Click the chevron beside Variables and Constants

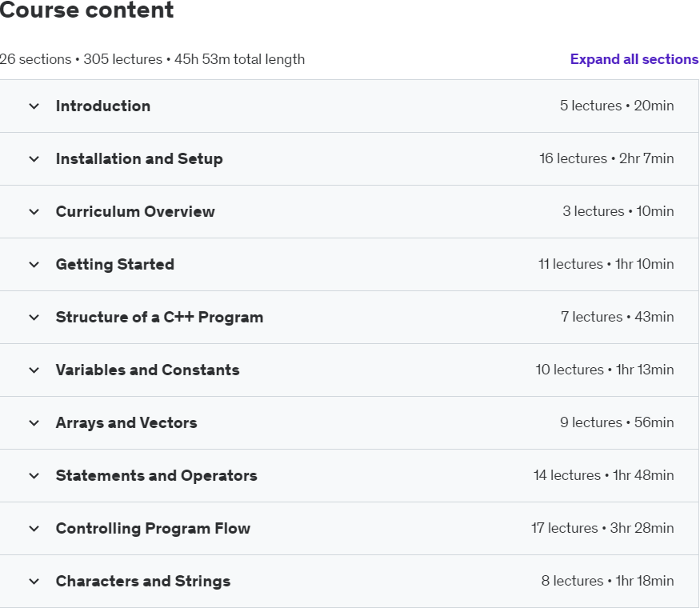[x=34, y=370]
